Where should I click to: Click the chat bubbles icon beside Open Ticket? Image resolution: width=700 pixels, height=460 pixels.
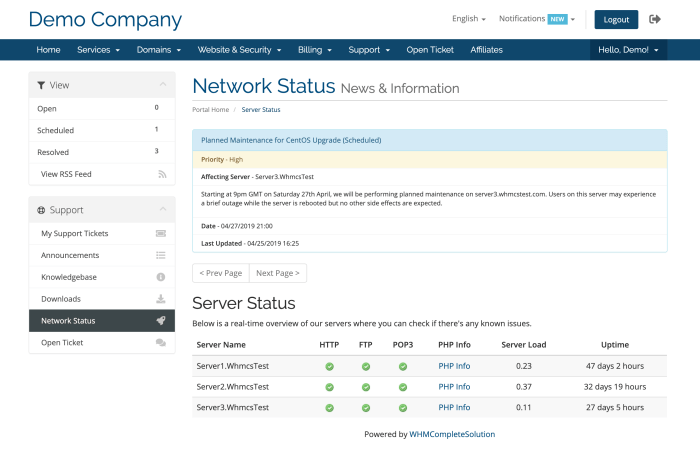(161, 343)
